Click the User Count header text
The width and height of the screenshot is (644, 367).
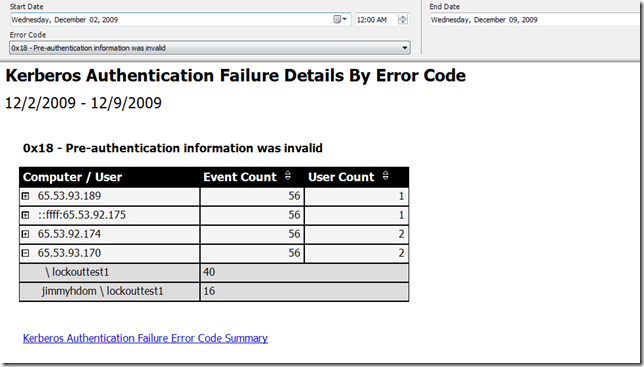(x=341, y=177)
